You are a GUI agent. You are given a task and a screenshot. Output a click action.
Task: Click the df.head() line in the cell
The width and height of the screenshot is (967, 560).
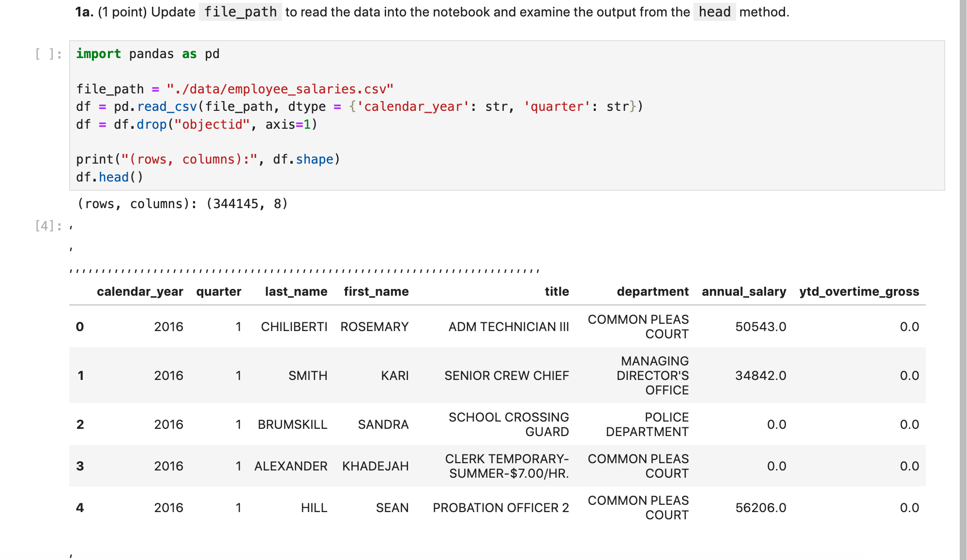109,177
